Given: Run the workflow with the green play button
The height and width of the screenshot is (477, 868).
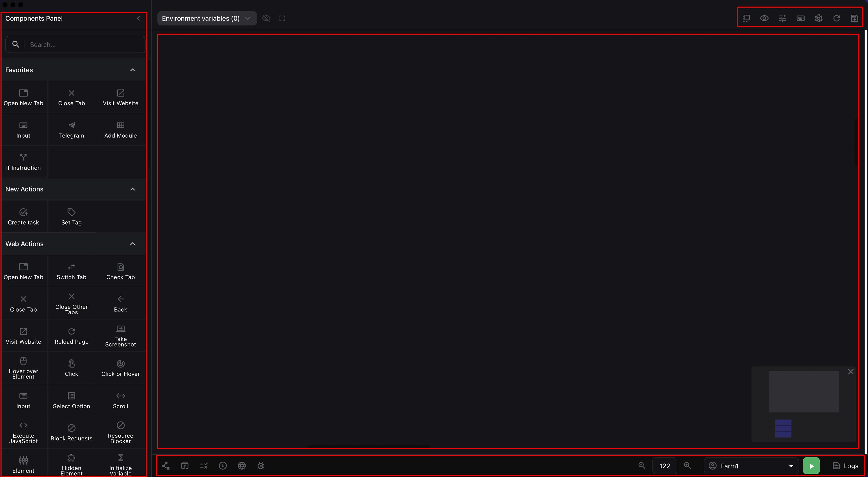Looking at the screenshot, I should pyautogui.click(x=811, y=466).
